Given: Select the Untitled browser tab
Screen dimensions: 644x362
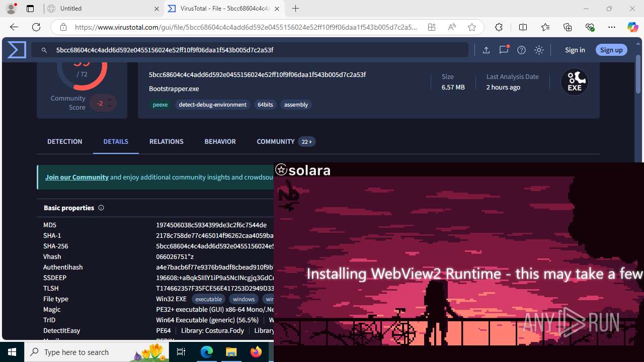Looking at the screenshot, I should (x=104, y=9).
